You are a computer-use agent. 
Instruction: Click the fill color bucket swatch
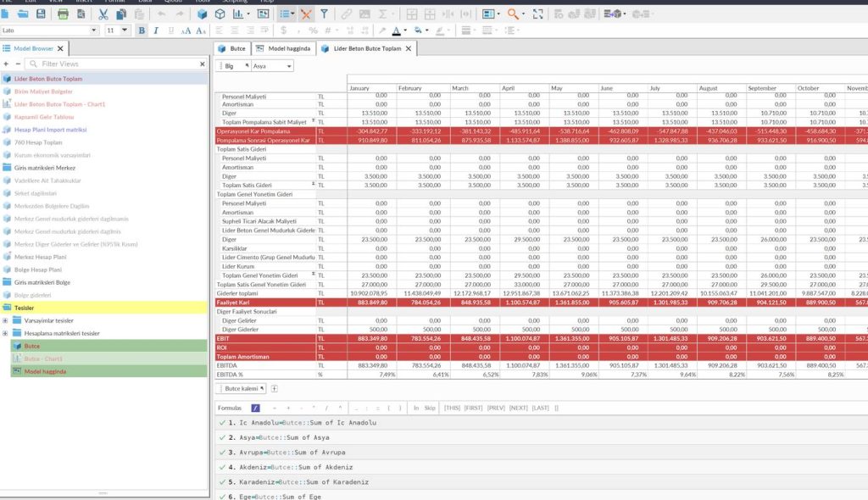click(x=418, y=31)
